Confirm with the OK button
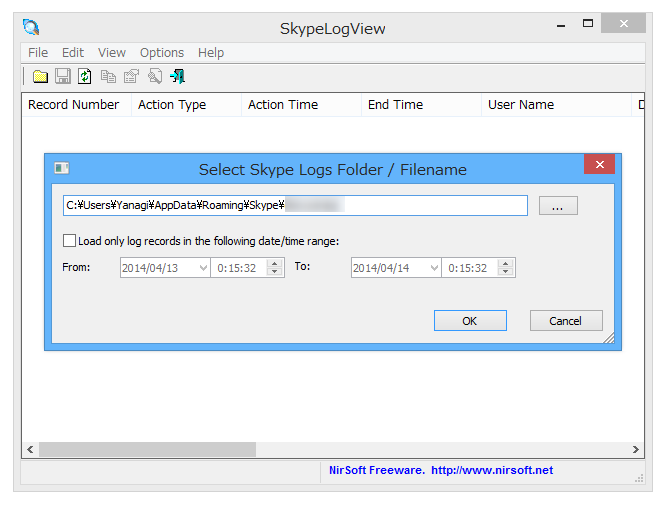 click(x=470, y=321)
